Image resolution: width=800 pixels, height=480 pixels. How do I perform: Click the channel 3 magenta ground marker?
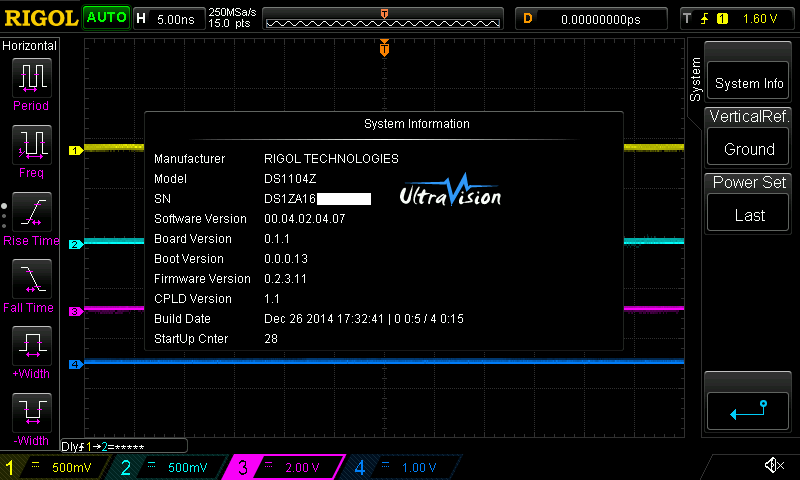coord(76,311)
